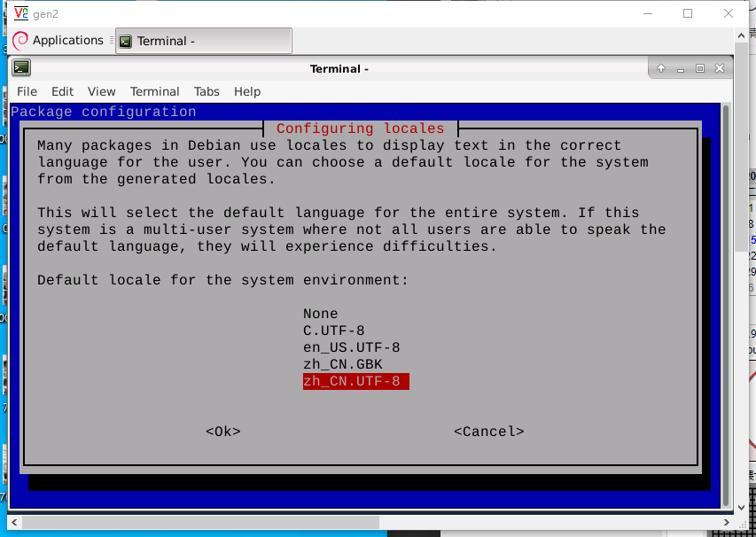This screenshot has width=756, height=537.
Task: Open the Help menu
Action: 247,91
